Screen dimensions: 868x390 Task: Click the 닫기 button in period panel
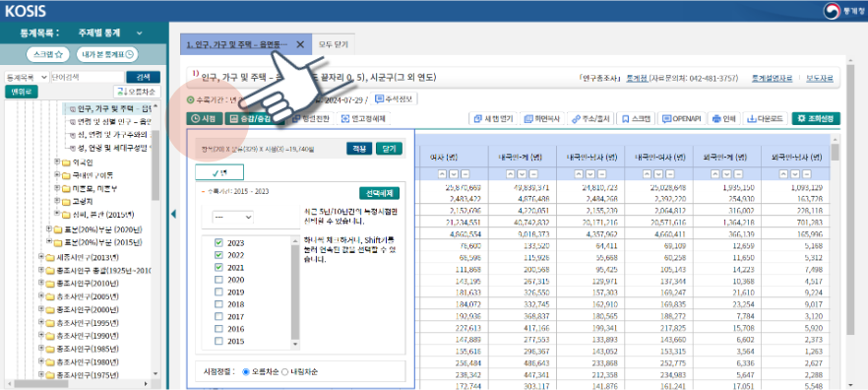(389, 149)
